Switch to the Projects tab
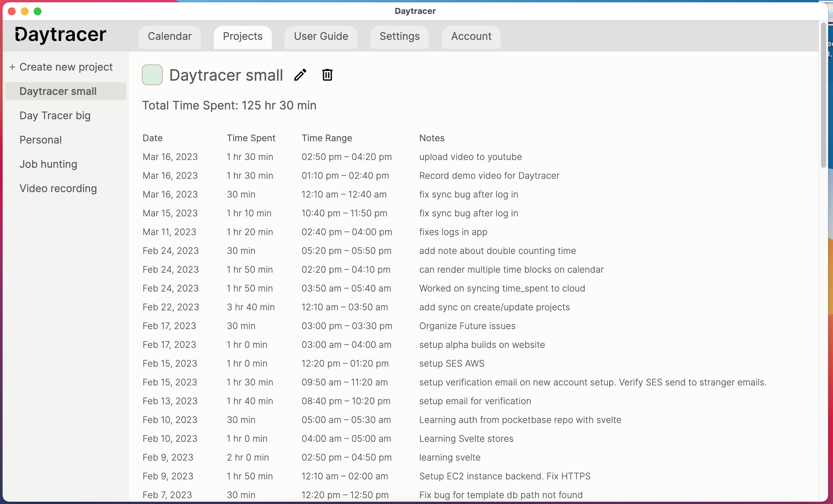The width and height of the screenshot is (833, 504). (x=243, y=37)
